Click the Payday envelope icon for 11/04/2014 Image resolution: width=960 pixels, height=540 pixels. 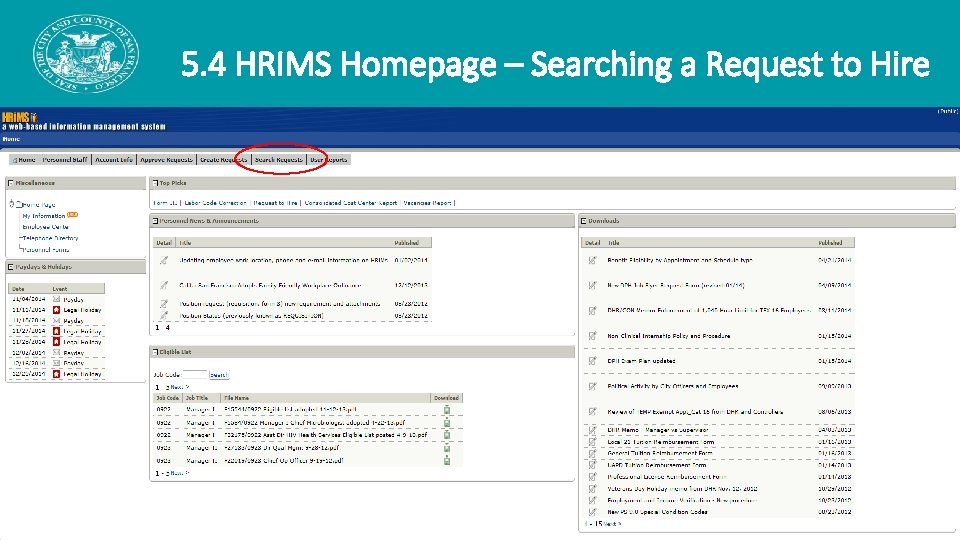[56, 299]
